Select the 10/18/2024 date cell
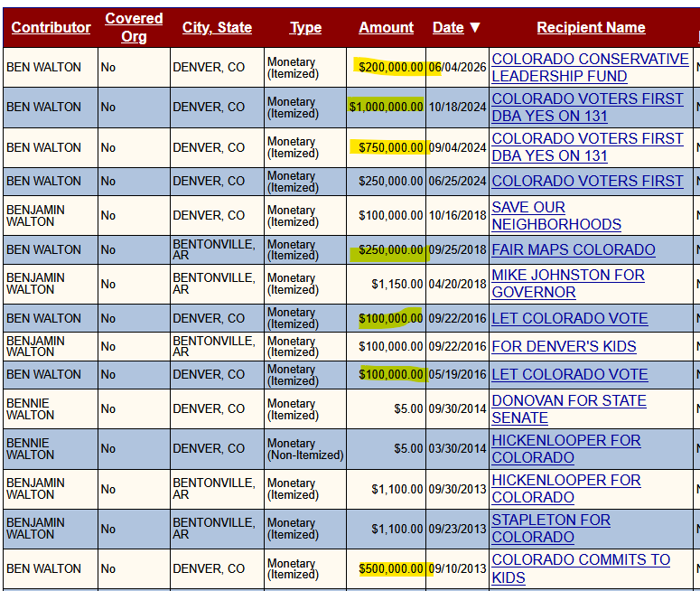 (458, 108)
